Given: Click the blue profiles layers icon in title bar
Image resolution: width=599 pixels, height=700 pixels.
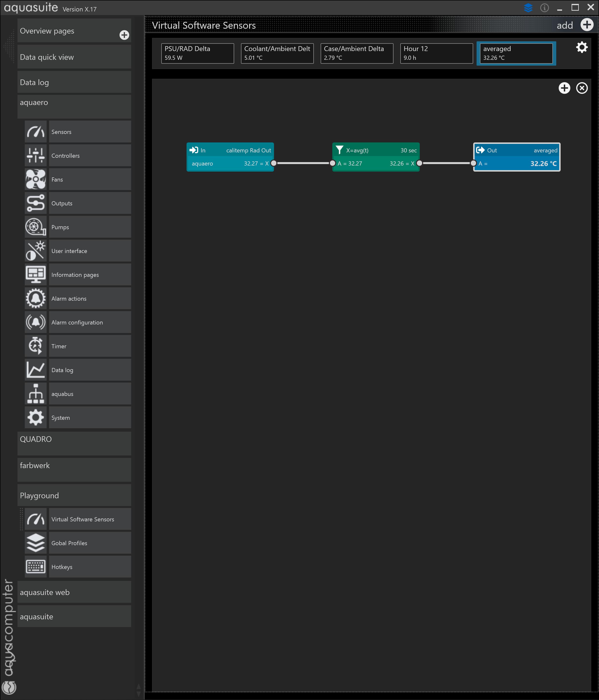Looking at the screenshot, I should pos(528,8).
